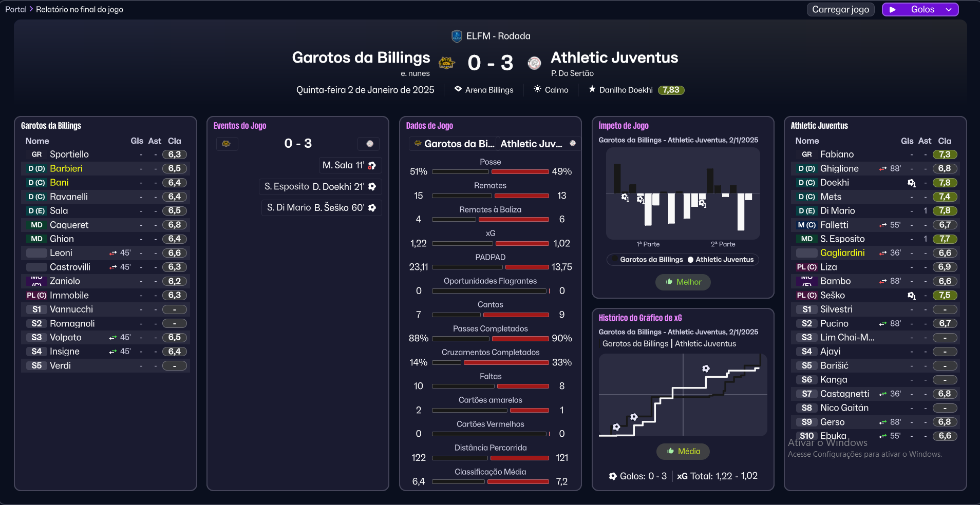Click the Posse possession comparison bar
This screenshot has width=980, height=505.
pos(490,172)
